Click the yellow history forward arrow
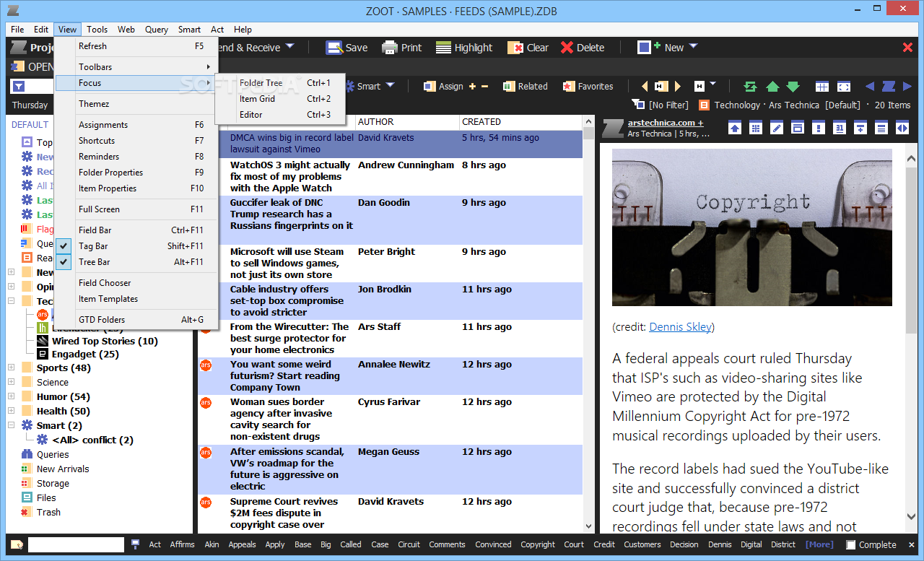The image size is (924, 561). point(678,86)
